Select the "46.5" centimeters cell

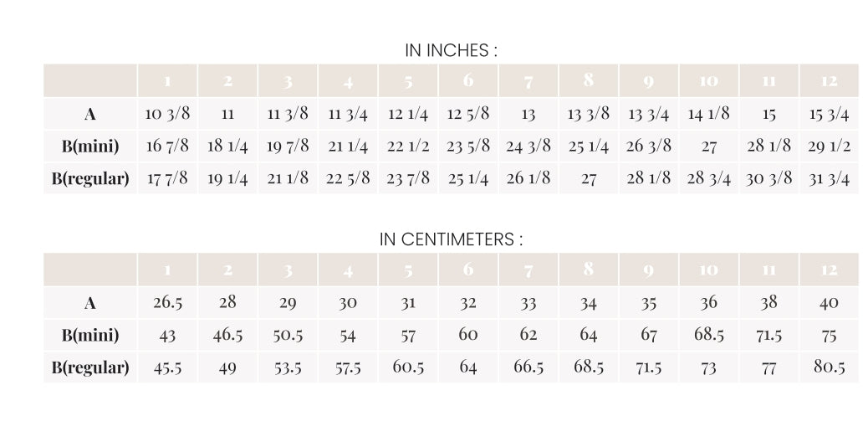point(227,336)
